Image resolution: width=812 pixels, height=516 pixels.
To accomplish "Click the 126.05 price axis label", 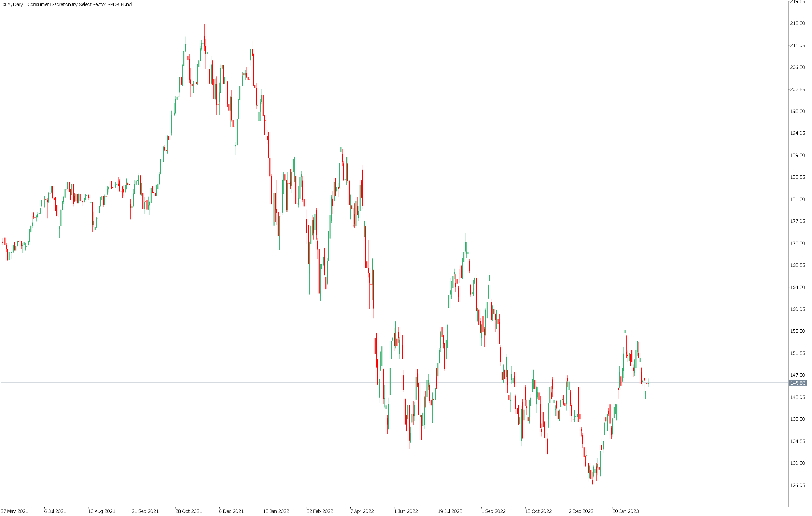I will [798, 485].
